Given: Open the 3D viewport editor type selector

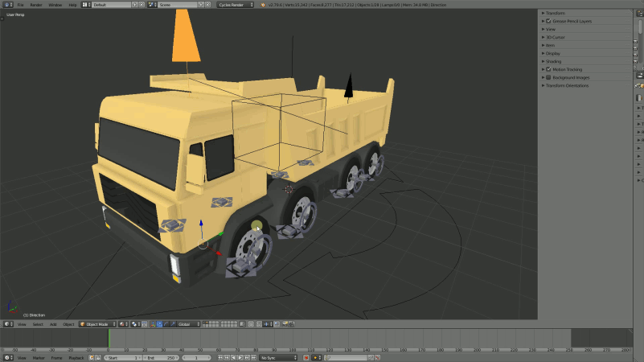Looking at the screenshot, I should (8, 324).
